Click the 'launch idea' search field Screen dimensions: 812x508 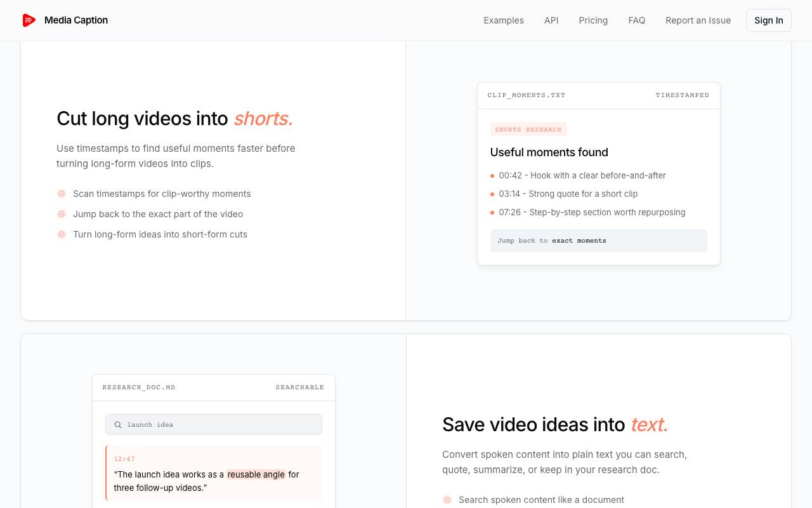click(214, 425)
